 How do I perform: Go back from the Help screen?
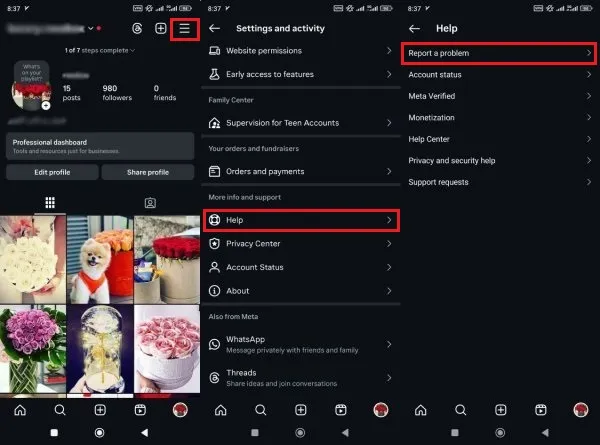pos(414,29)
